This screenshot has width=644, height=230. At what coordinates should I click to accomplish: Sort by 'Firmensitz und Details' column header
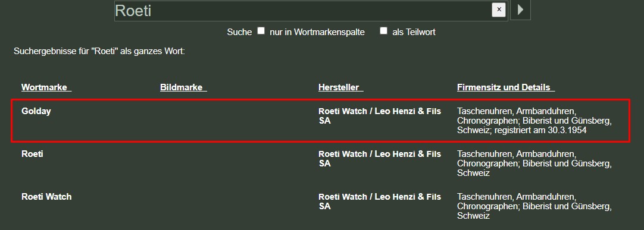pyautogui.click(x=505, y=87)
